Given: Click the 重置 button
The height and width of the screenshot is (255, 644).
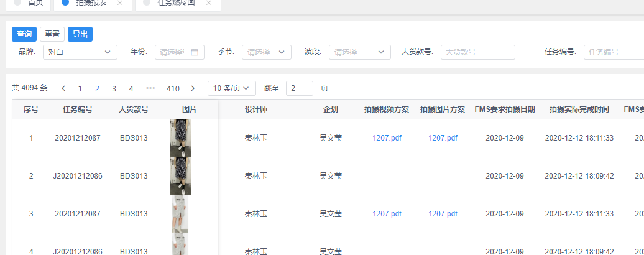Looking at the screenshot, I should (x=52, y=34).
